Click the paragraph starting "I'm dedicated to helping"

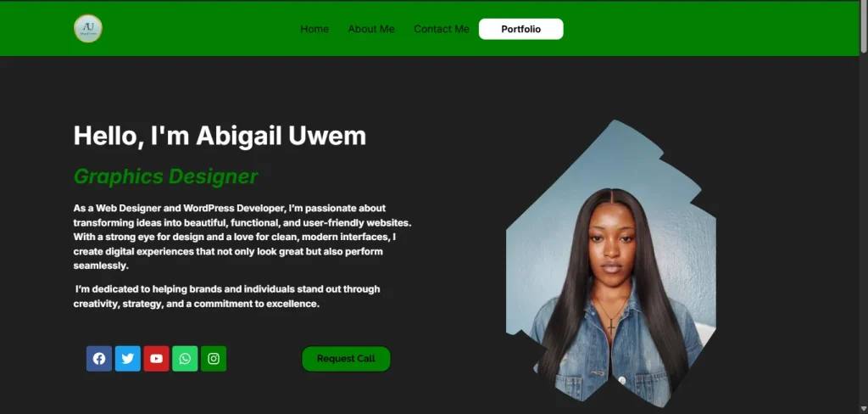point(227,297)
